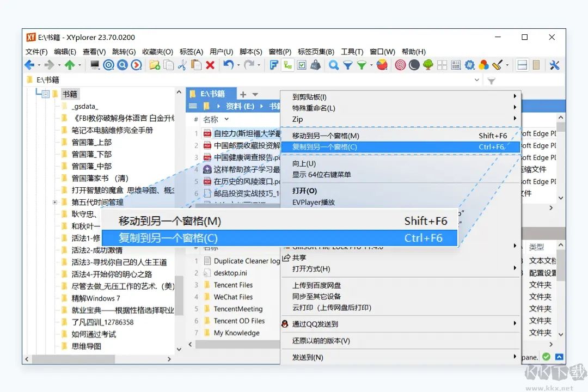Open the tab list dropdown arrow next to plus
588x392 pixels.
[255, 94]
